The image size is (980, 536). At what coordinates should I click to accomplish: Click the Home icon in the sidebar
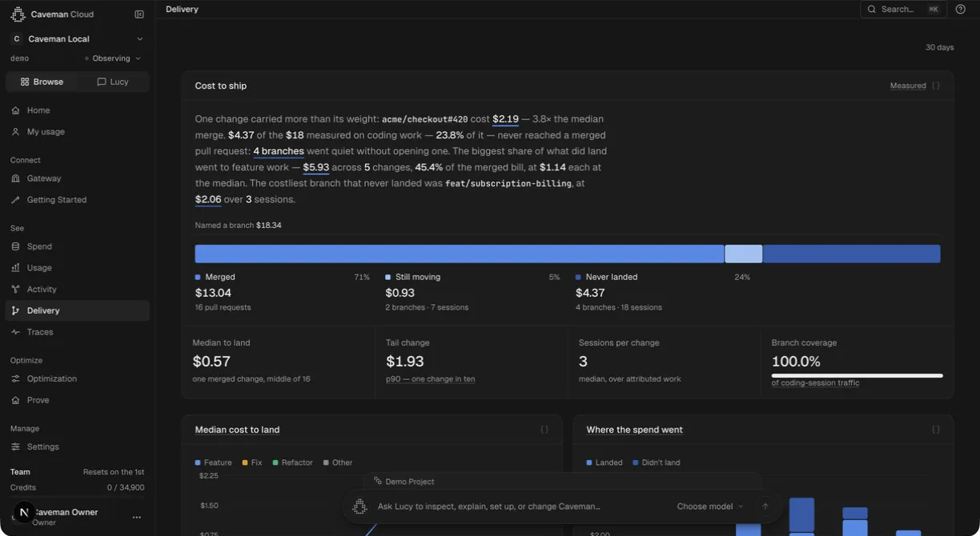click(x=15, y=110)
